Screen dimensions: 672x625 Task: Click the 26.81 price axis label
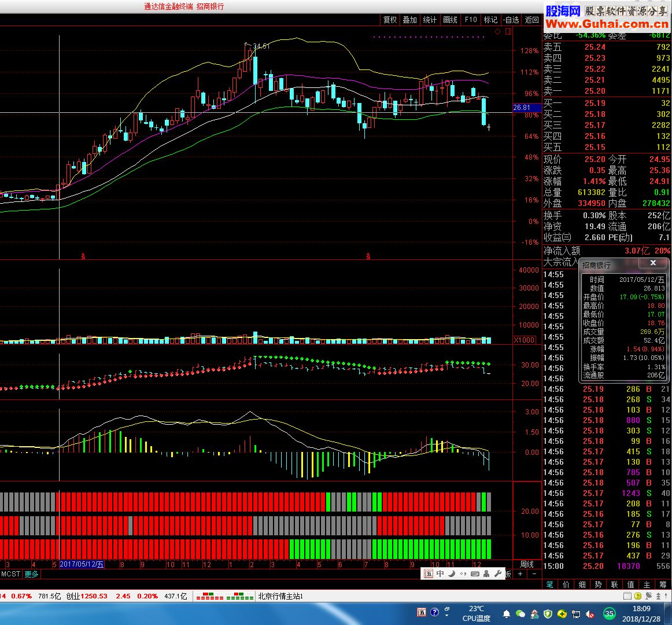[527, 108]
